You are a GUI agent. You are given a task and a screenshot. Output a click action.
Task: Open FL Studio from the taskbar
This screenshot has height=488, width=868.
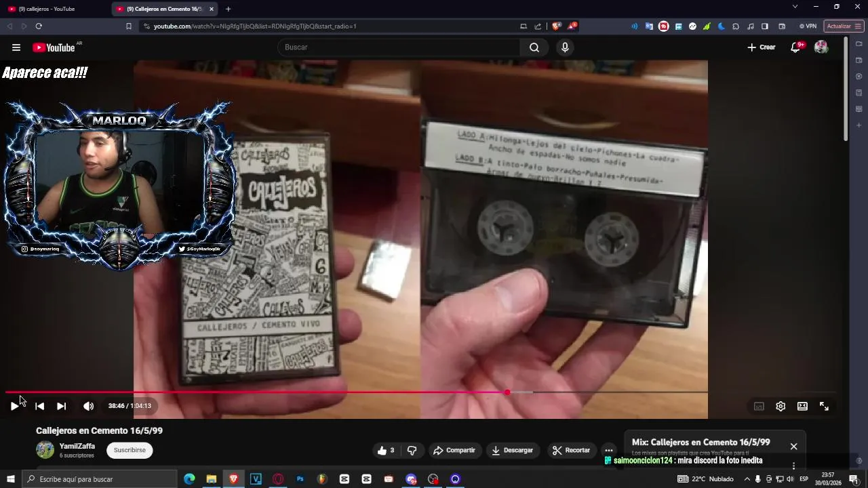click(x=322, y=479)
